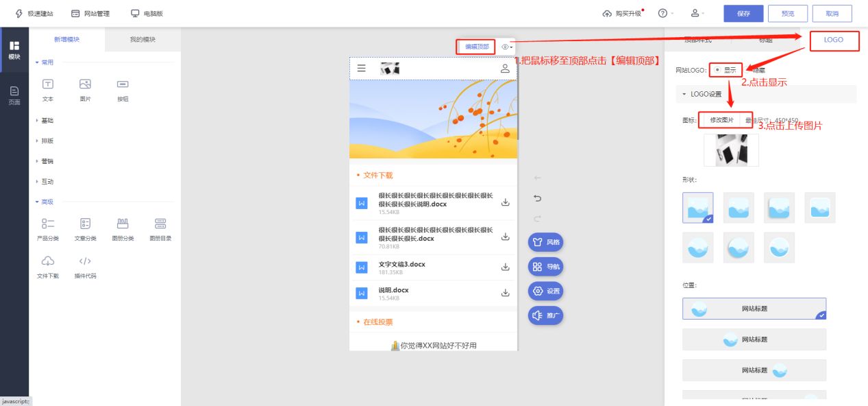Click the undo arrow beside preview
Viewport: 868px width, 406px height.
(x=538, y=198)
